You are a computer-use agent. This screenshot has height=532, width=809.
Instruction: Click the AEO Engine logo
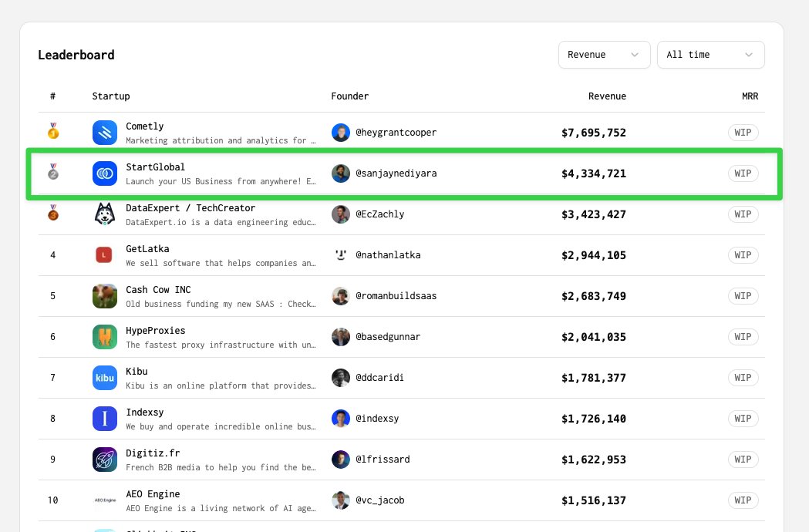pyautogui.click(x=105, y=500)
